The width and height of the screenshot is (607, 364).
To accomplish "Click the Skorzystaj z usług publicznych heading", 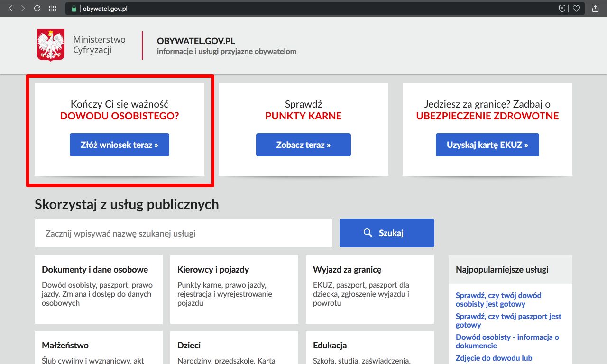I will [x=127, y=204].
